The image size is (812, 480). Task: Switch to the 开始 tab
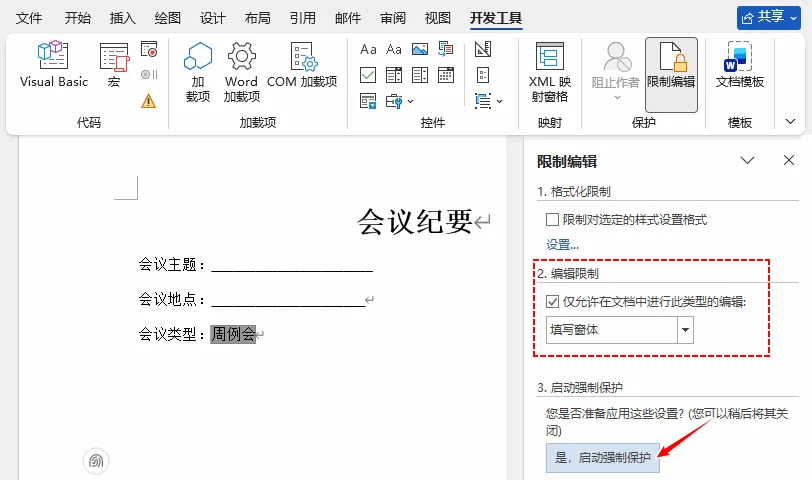[x=78, y=18]
